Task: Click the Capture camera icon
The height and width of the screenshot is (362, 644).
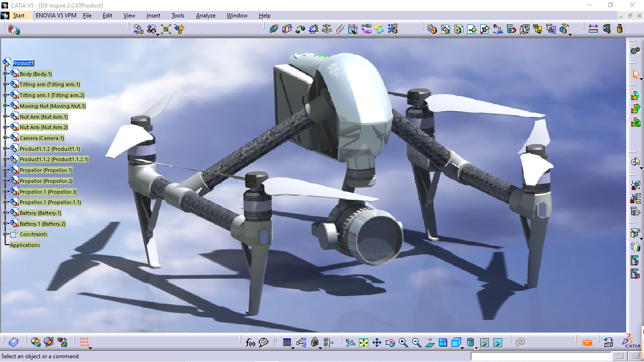Action: 587,343
